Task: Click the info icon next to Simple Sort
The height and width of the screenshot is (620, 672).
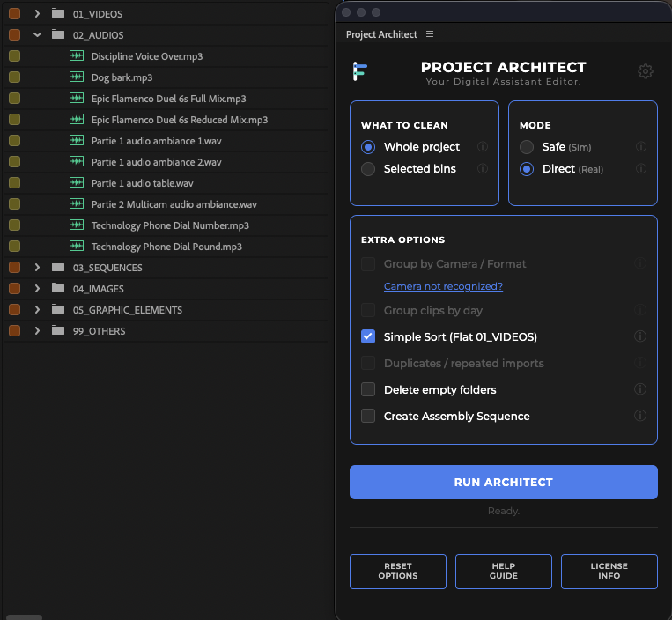Action: (640, 336)
